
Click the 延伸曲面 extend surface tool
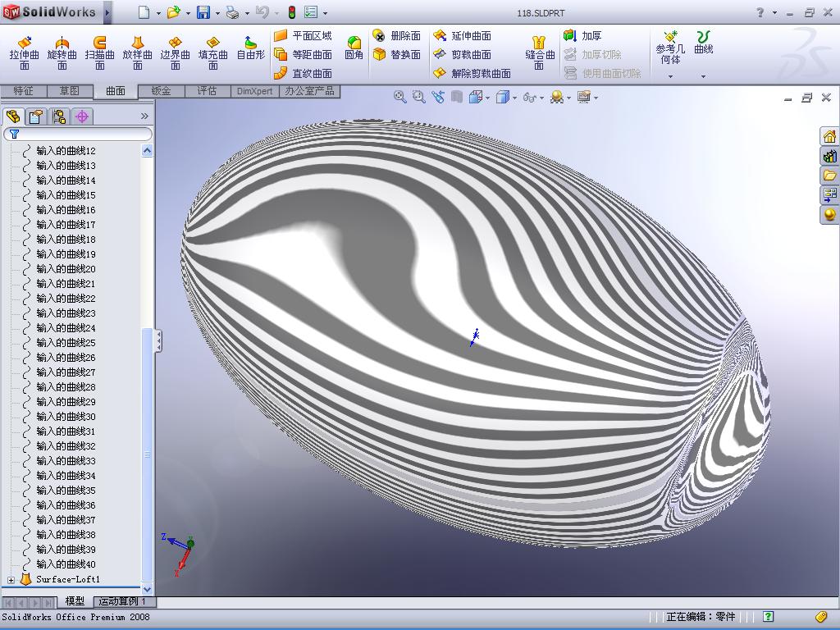tap(463, 36)
